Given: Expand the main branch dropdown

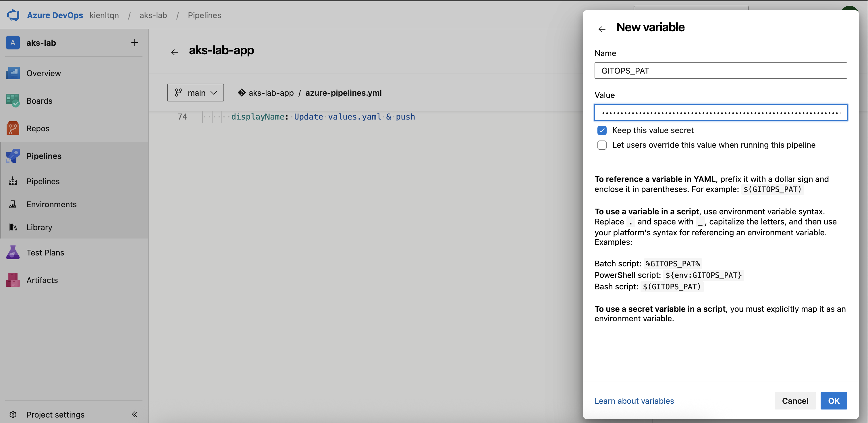Looking at the screenshot, I should (x=195, y=92).
